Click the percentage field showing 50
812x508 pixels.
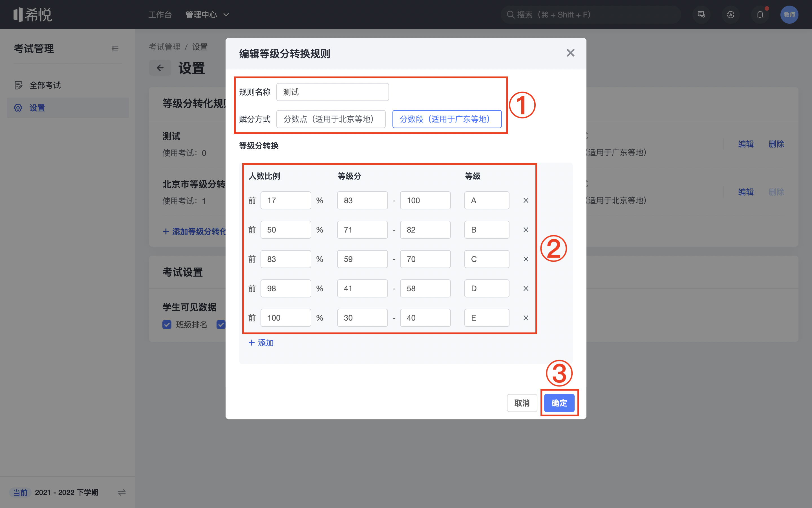(x=286, y=230)
